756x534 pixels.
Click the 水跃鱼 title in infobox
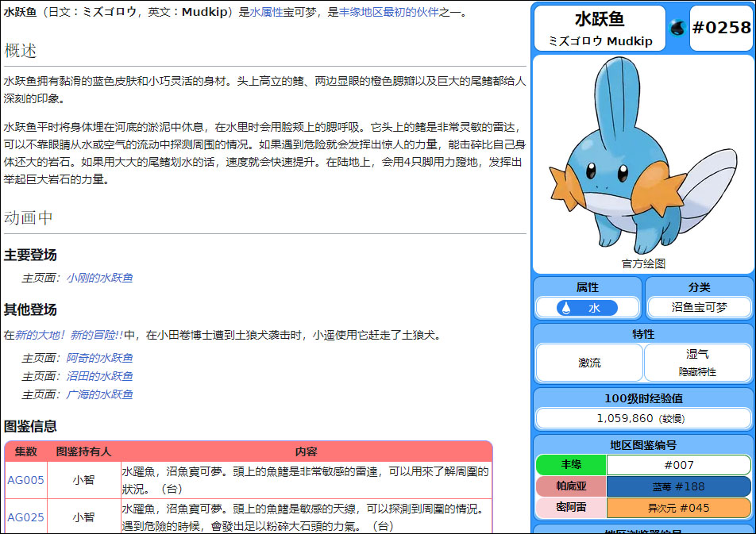point(600,19)
